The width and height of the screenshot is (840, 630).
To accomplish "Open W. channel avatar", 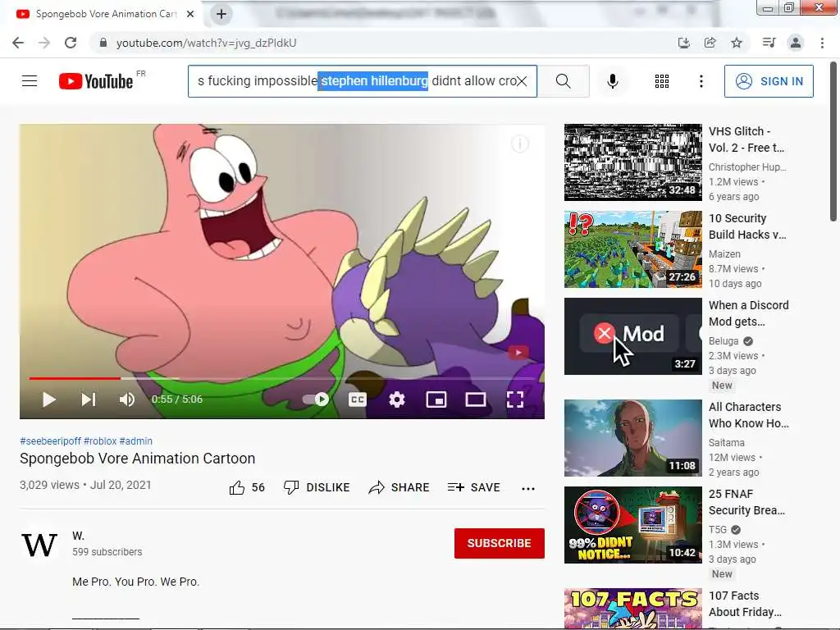I will point(39,545).
